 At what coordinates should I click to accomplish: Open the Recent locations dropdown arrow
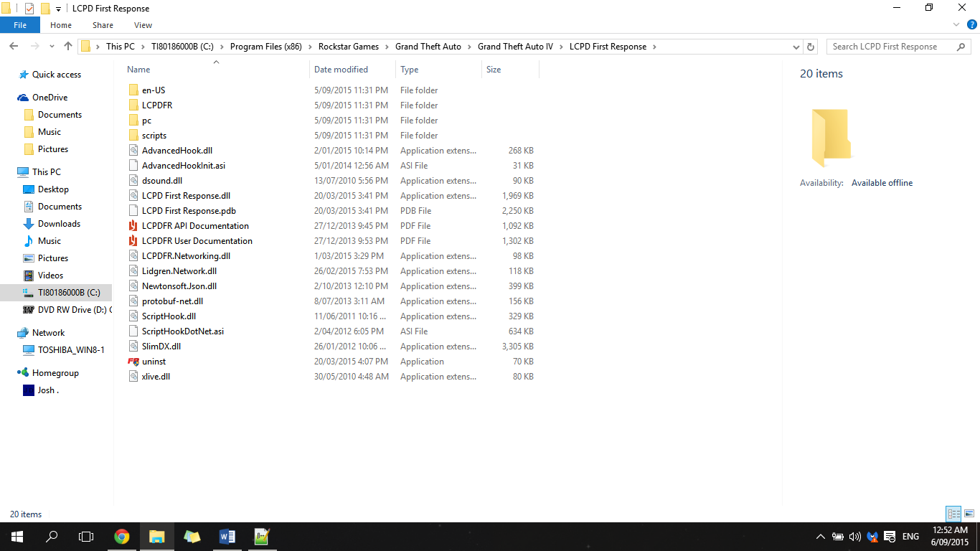[x=52, y=47]
